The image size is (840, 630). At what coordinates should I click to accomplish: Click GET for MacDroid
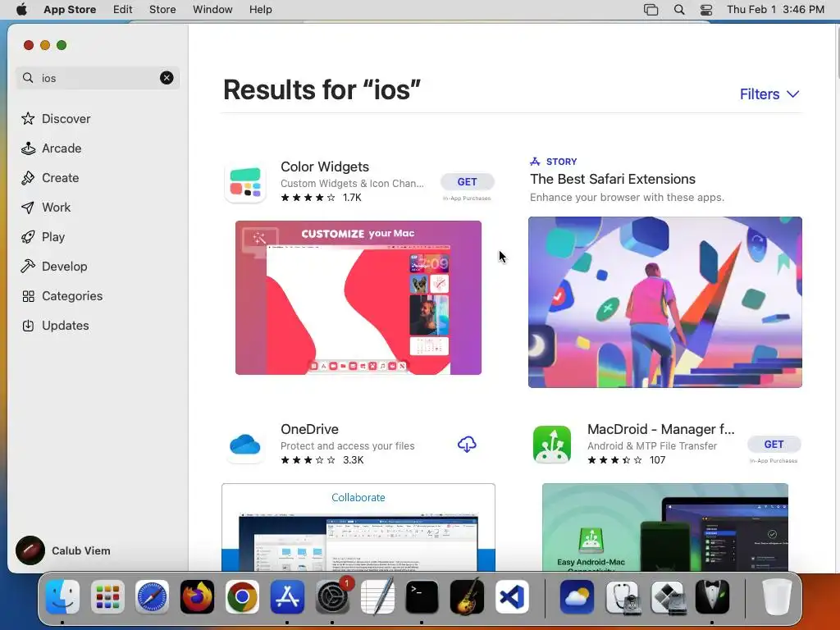point(774,444)
